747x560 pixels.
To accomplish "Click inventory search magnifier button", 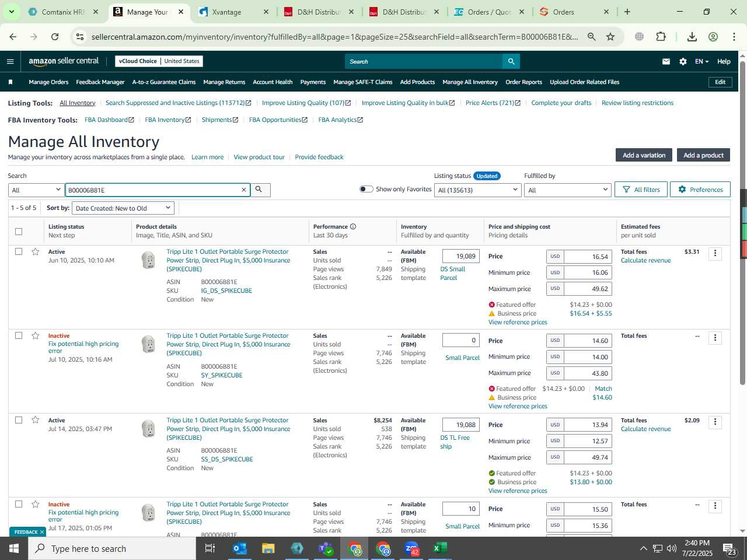I will coord(259,190).
